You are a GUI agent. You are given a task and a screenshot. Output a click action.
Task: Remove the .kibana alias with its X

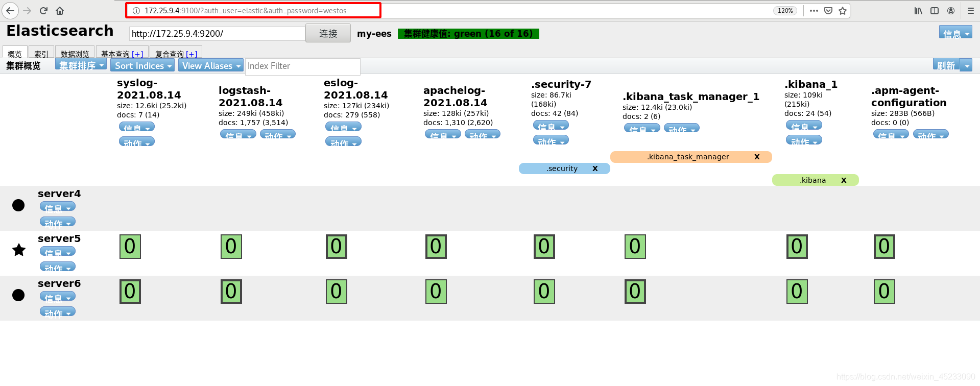844,180
